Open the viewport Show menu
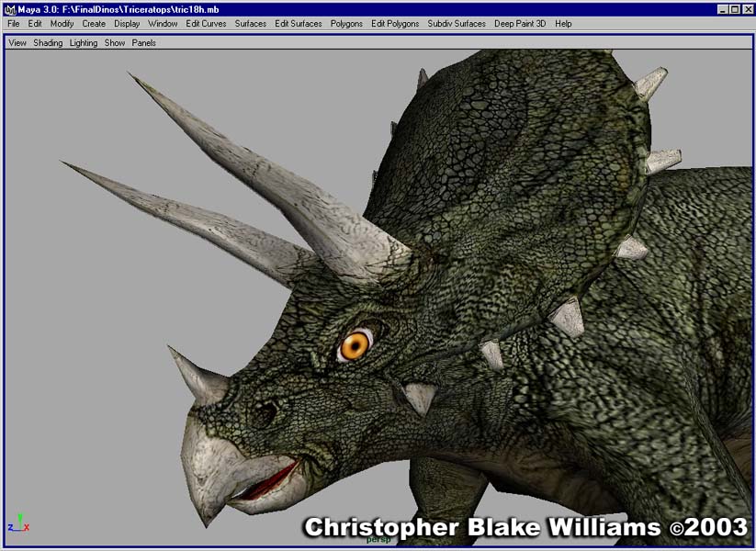This screenshot has height=551, width=756. click(x=115, y=43)
